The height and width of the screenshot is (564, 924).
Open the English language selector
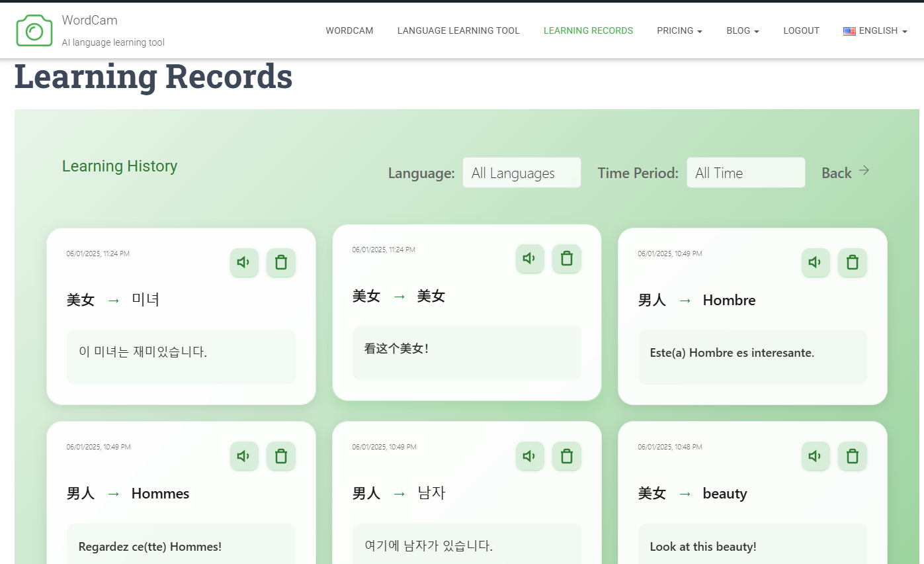point(875,30)
